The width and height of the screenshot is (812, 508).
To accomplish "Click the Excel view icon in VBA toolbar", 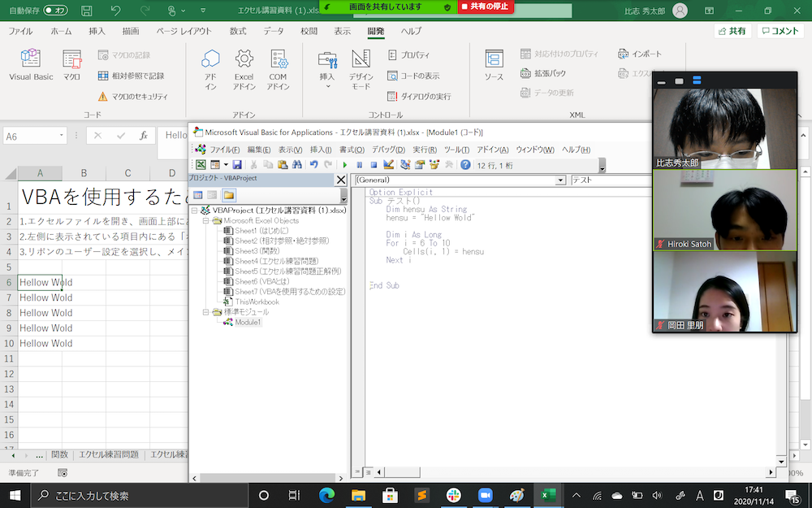I will tap(201, 165).
